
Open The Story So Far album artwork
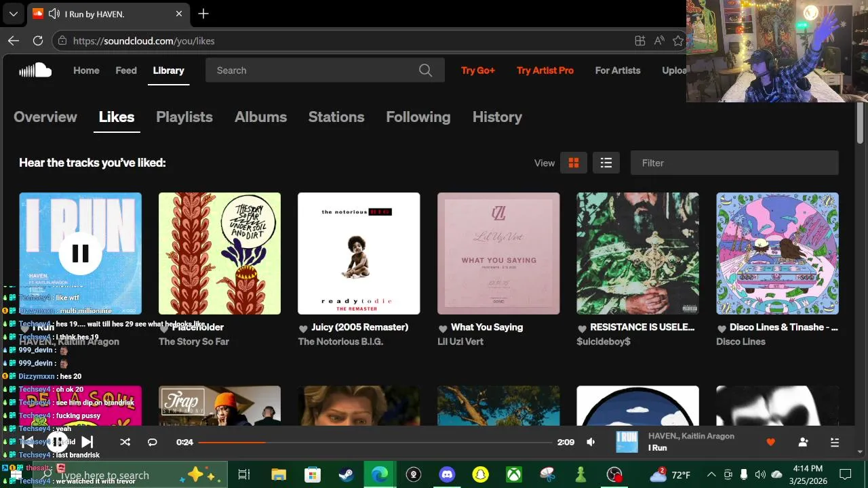[220, 253]
